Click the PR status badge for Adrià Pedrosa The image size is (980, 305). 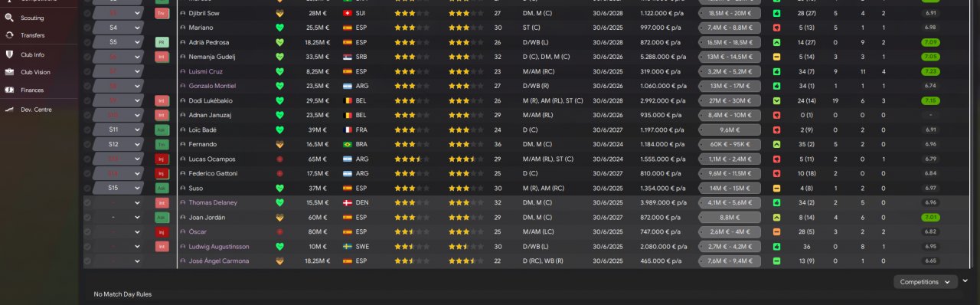(162, 42)
